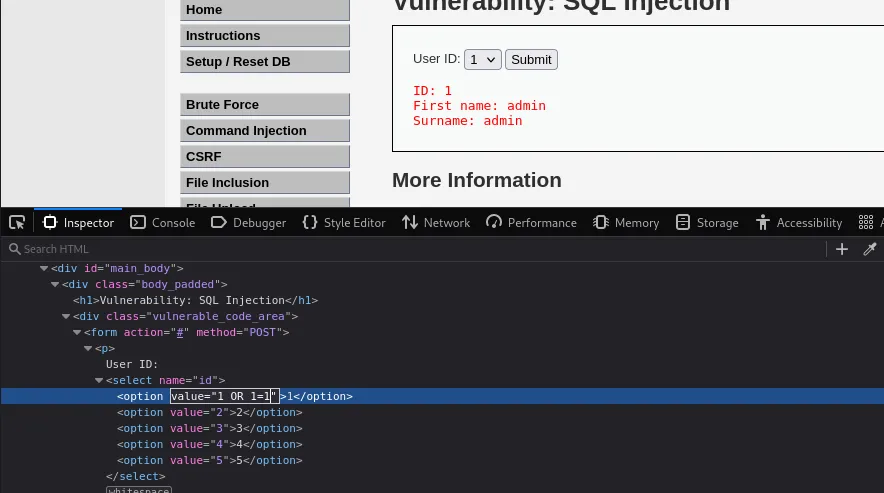
Task: Open the Style Editor panel
Action: [x=344, y=222]
